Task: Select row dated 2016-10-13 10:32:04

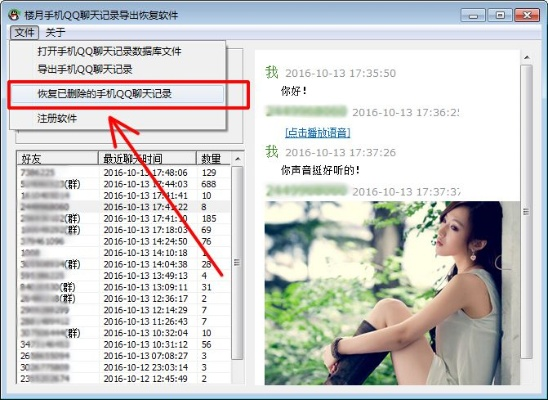Action: [124, 333]
